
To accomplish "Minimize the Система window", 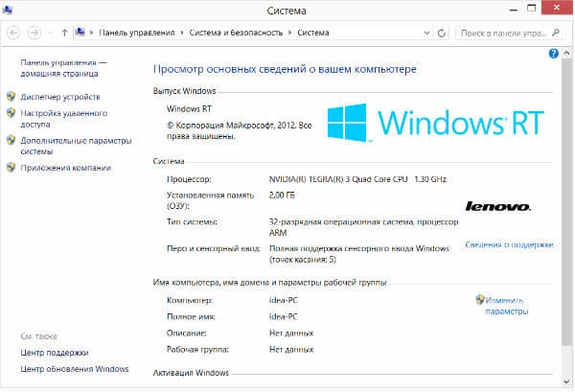I will pos(514,10).
